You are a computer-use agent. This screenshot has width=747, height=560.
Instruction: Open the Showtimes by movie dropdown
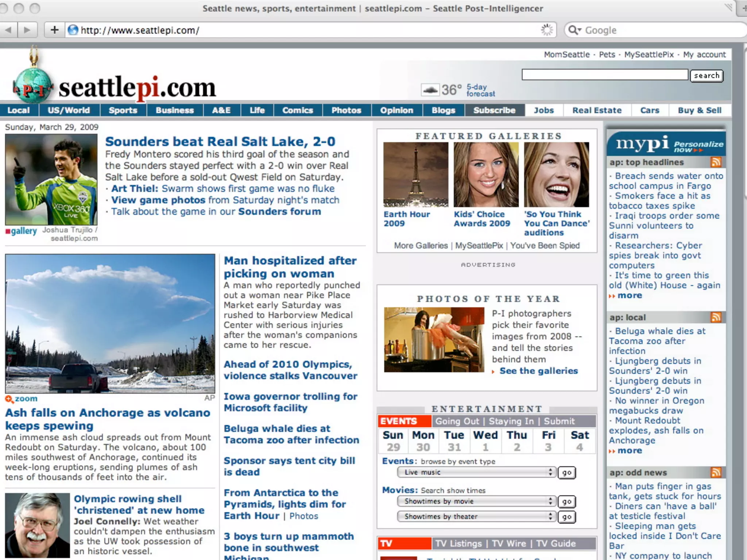click(x=476, y=502)
